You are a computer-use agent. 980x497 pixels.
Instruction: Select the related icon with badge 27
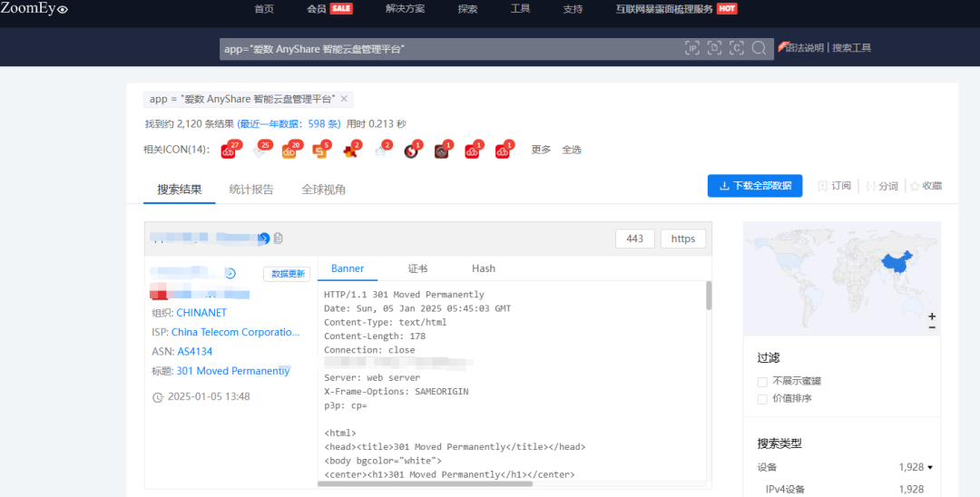click(229, 151)
